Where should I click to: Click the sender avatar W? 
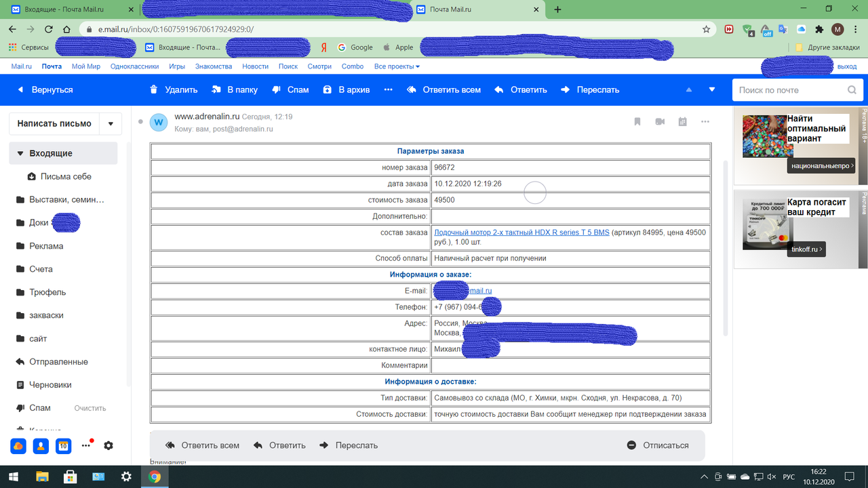coord(159,122)
